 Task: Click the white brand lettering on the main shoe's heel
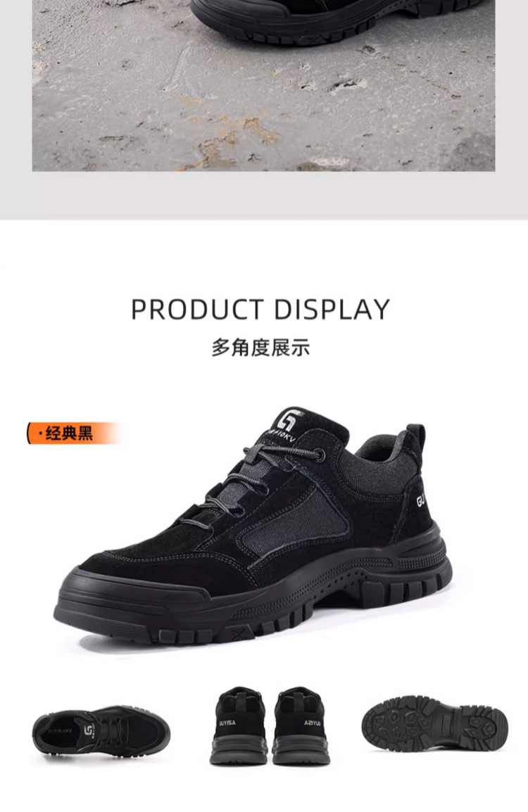[421, 501]
